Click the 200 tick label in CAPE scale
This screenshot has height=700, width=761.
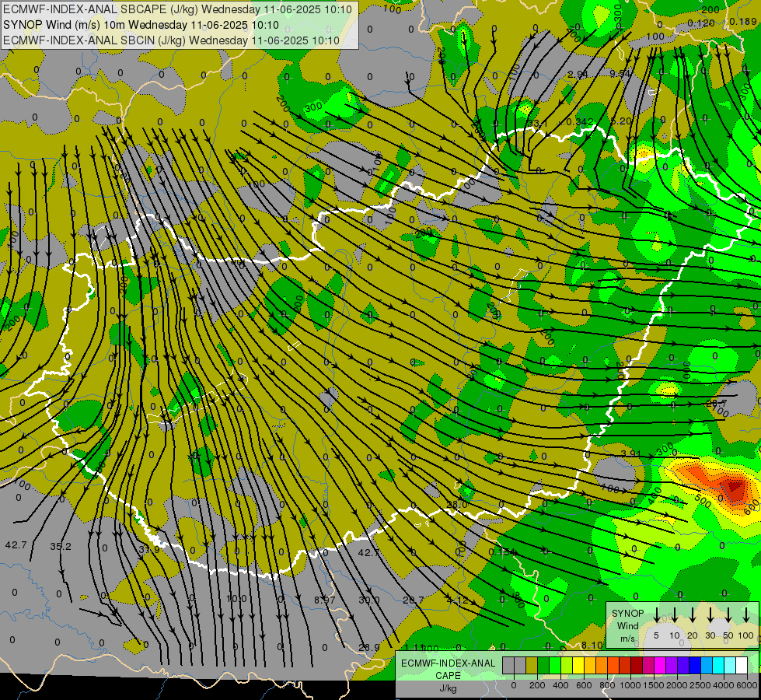[537, 685]
